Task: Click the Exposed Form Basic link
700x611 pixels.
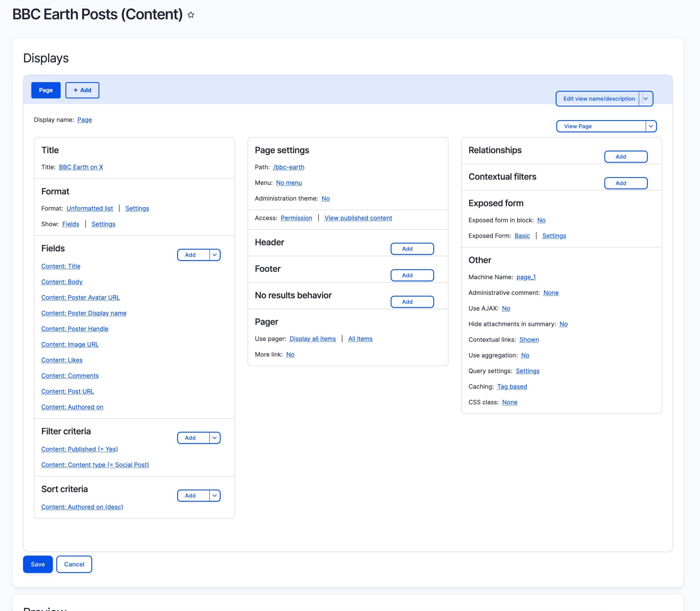Action: click(x=522, y=236)
